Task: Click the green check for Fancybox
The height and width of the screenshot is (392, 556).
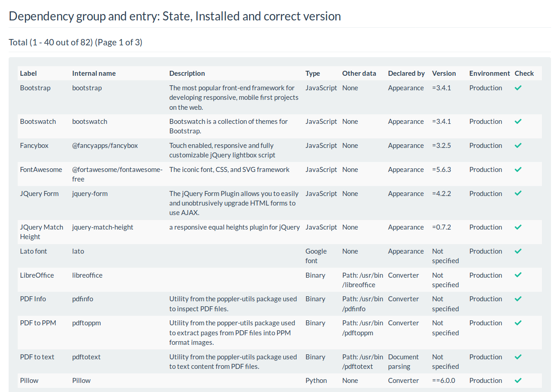Action: tap(518, 145)
